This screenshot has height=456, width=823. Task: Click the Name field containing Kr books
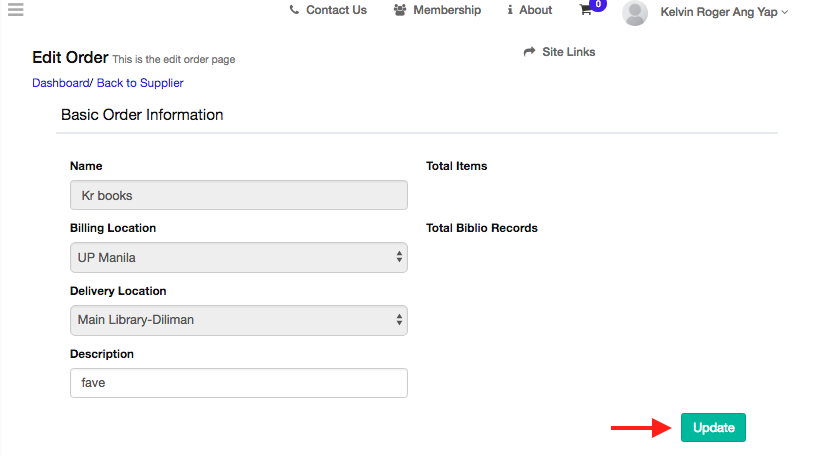click(238, 195)
